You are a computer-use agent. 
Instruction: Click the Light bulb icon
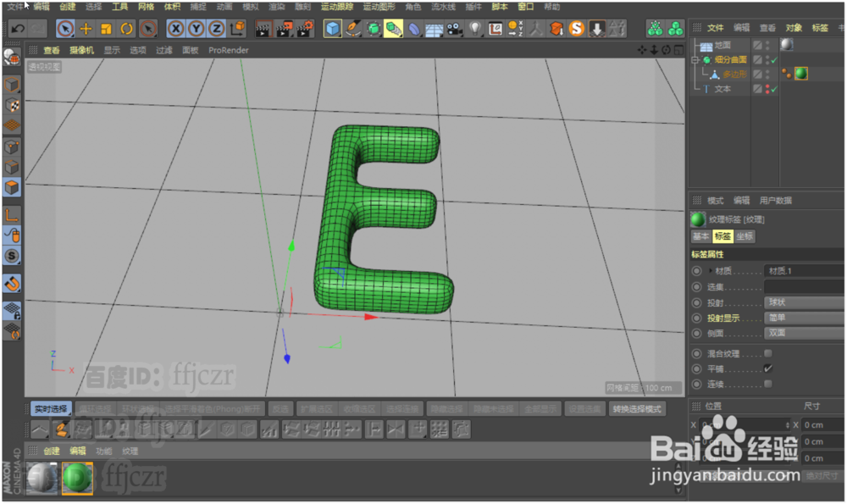point(474,29)
